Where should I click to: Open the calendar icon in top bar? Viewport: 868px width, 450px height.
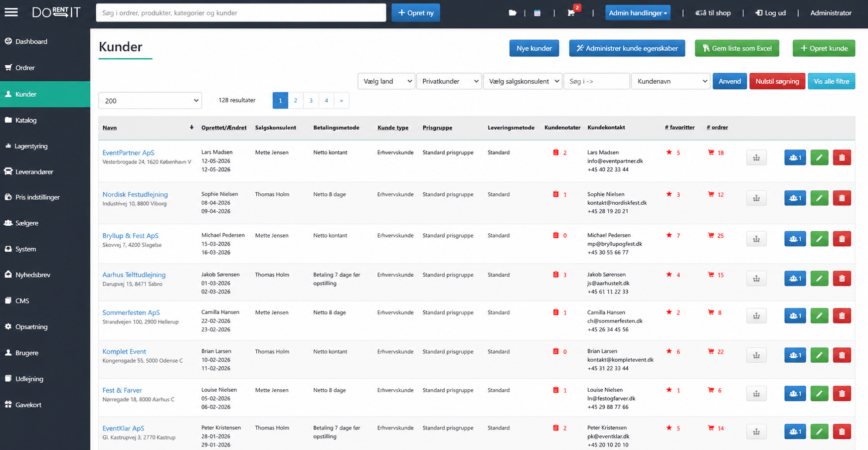click(537, 13)
